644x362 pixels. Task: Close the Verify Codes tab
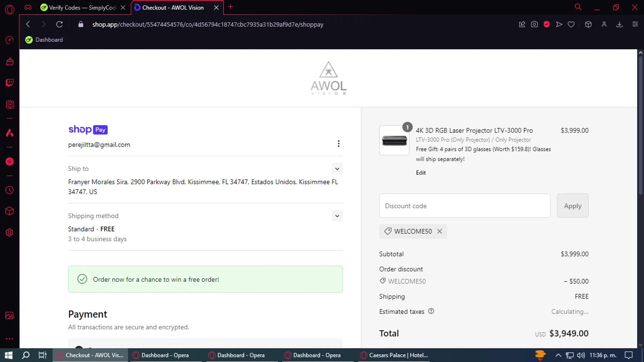(123, 7)
